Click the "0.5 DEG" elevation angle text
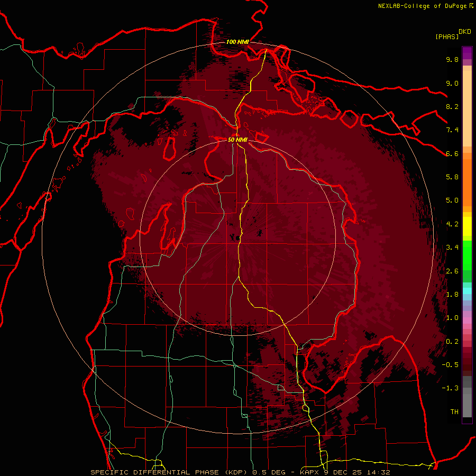 (x=269, y=472)
